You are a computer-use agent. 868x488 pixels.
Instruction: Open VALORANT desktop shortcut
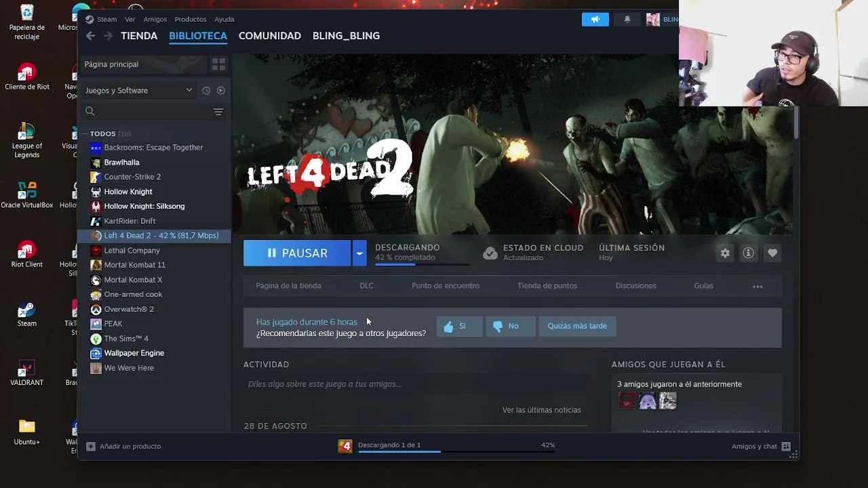pyautogui.click(x=26, y=373)
